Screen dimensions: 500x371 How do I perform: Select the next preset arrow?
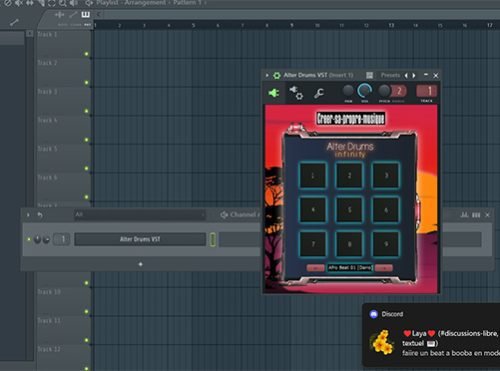click(x=414, y=76)
